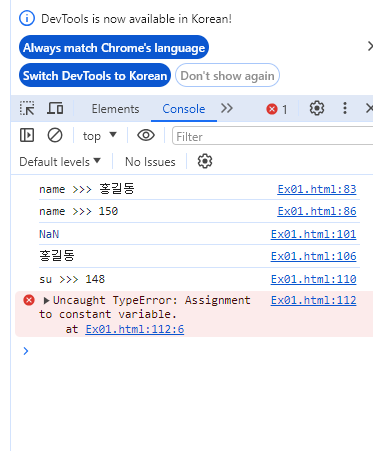Open source link Ex01.html:106
Viewport: 373px width, 451px height.
(313, 256)
